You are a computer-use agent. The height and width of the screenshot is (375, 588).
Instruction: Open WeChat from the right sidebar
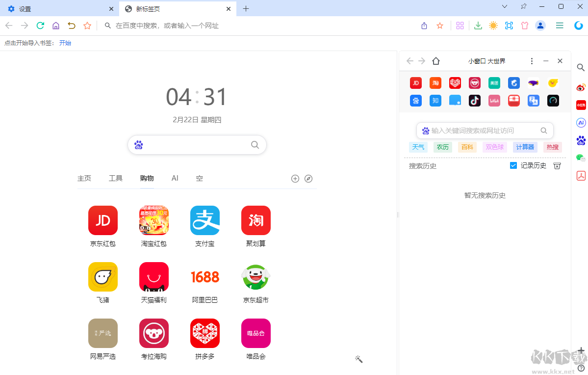[x=581, y=158]
